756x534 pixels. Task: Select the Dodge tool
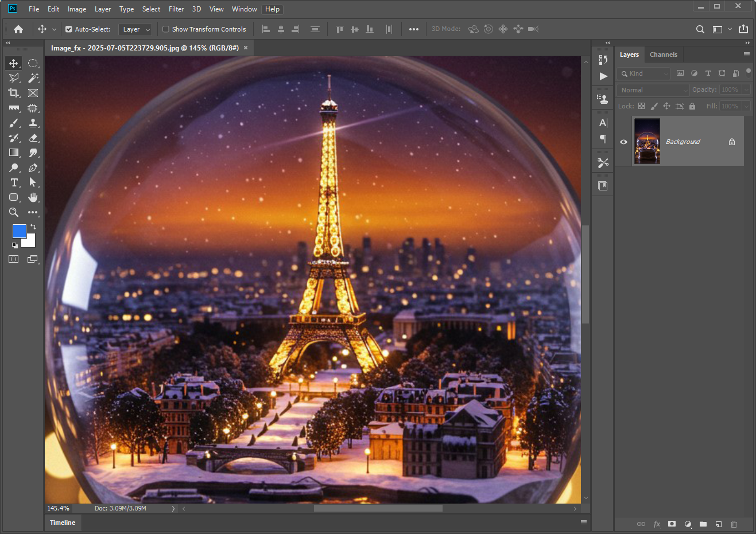tap(14, 167)
